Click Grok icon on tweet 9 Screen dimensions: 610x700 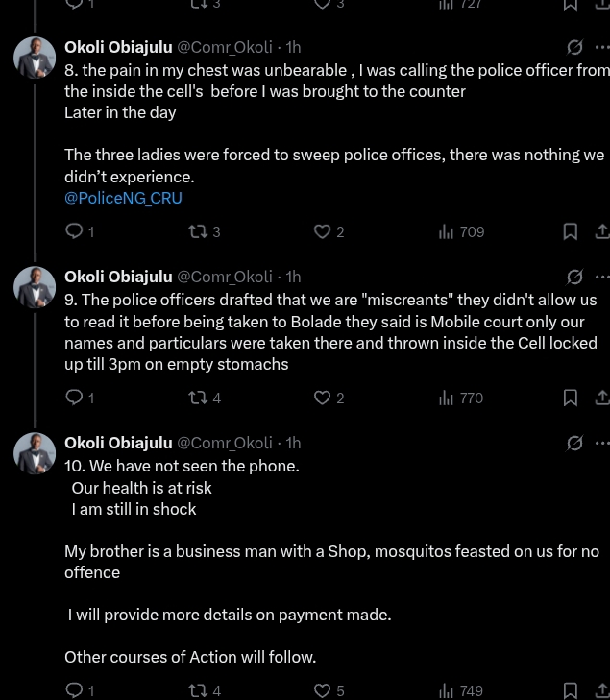point(574,277)
